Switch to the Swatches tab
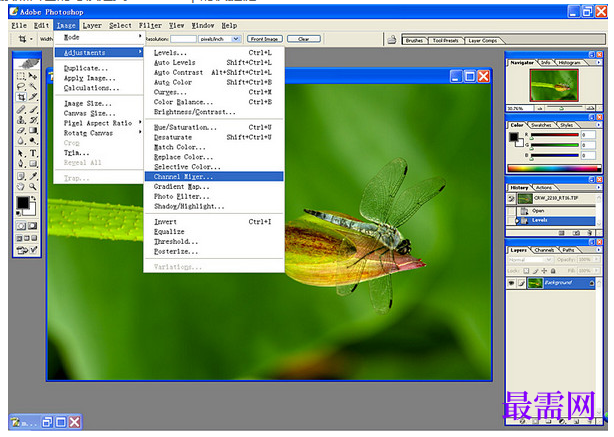Screen dimensions: 614x437 [x=542, y=125]
